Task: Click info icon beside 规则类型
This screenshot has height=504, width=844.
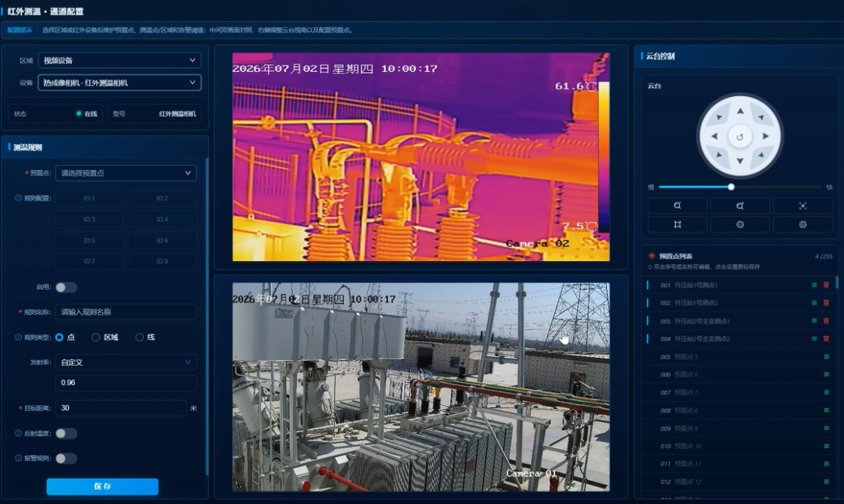Action: point(18,337)
